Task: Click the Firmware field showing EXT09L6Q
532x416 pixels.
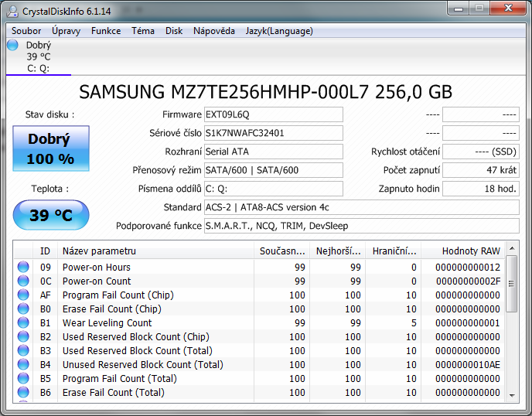Action: click(x=273, y=114)
